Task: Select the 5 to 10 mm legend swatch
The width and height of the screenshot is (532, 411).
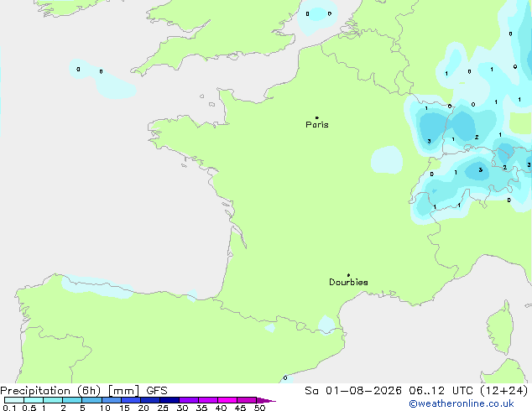Action: click(91, 400)
